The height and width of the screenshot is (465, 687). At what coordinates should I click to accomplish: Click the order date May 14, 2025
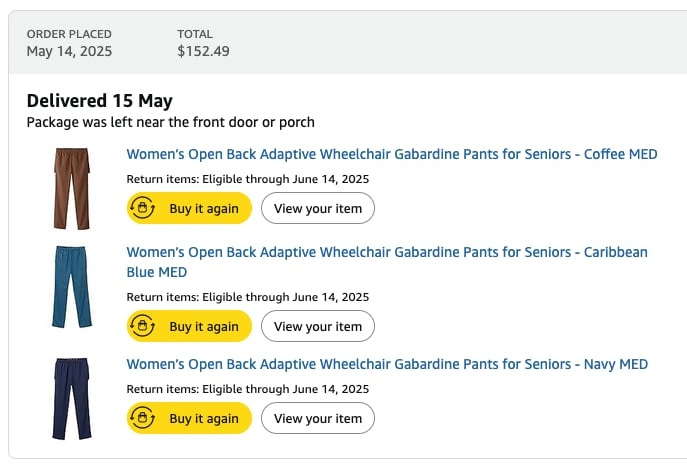tap(69, 51)
